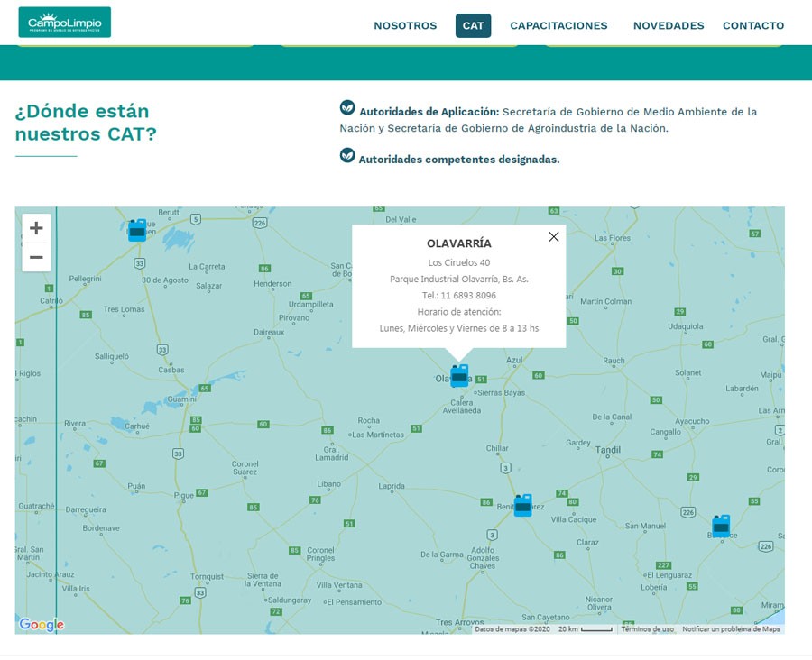Viewport: 812px width, 660px height.
Task: Click Notificar un problema de Maps
Action: 731,629
